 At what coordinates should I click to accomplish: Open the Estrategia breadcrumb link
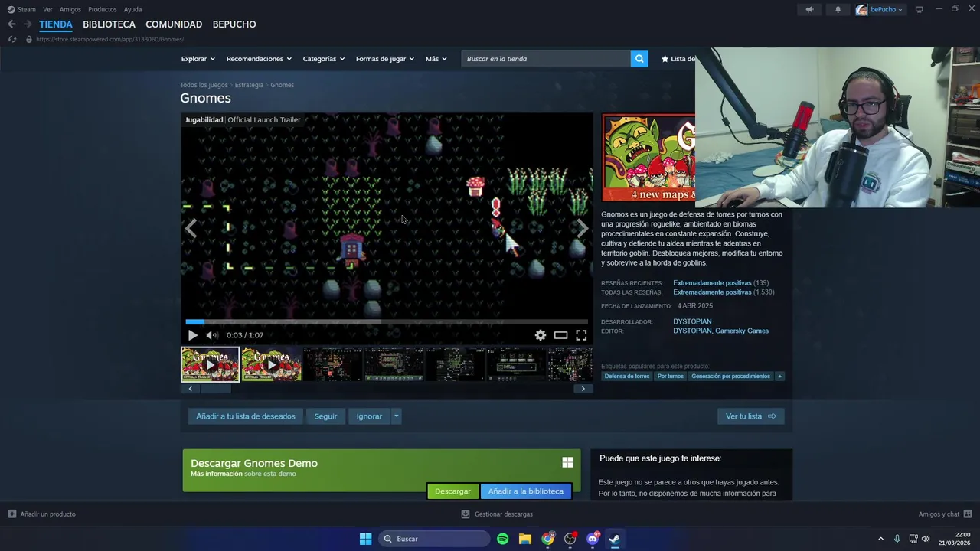click(249, 85)
